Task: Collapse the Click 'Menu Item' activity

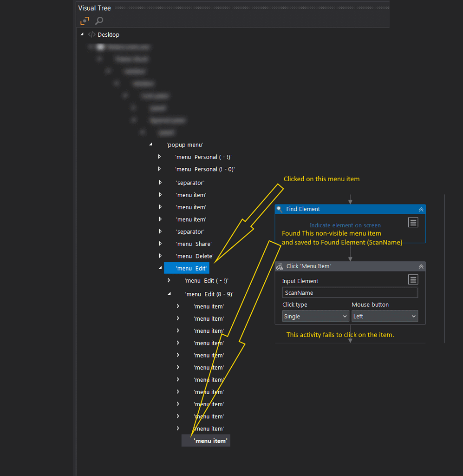Action: pos(421,266)
